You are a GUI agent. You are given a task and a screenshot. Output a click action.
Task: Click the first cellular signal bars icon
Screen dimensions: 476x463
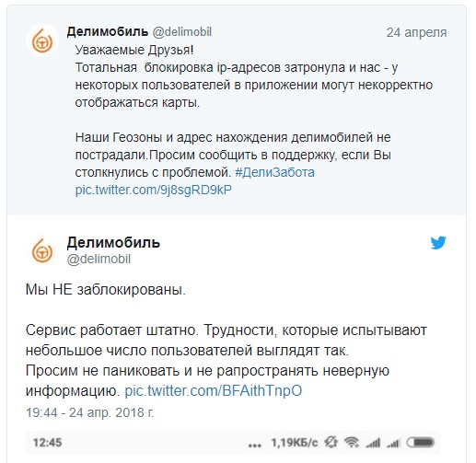click(x=373, y=443)
